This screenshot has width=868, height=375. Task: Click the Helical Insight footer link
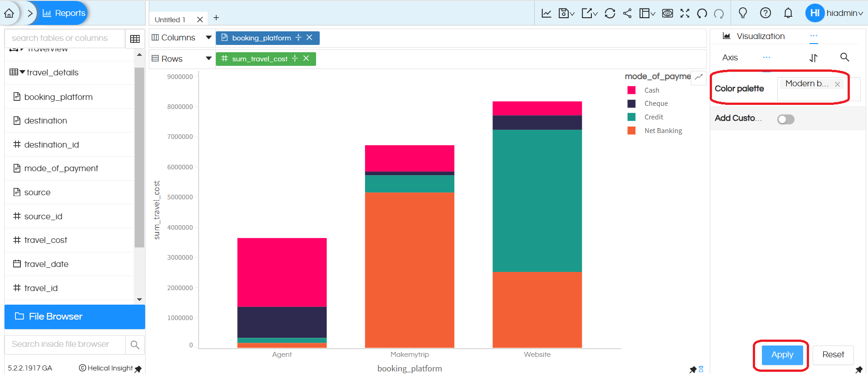(x=110, y=368)
